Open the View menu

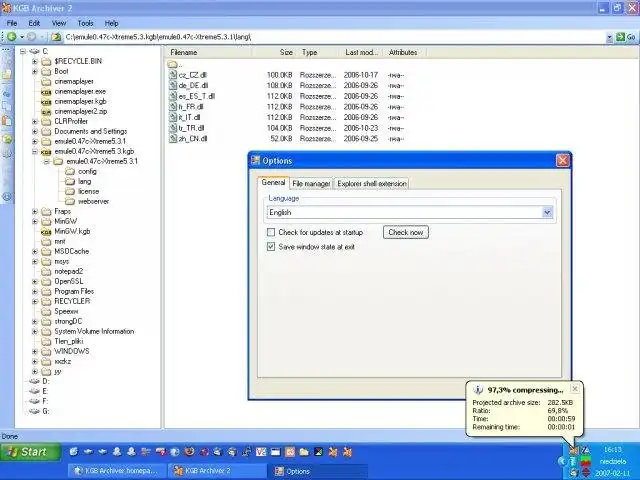click(59, 23)
